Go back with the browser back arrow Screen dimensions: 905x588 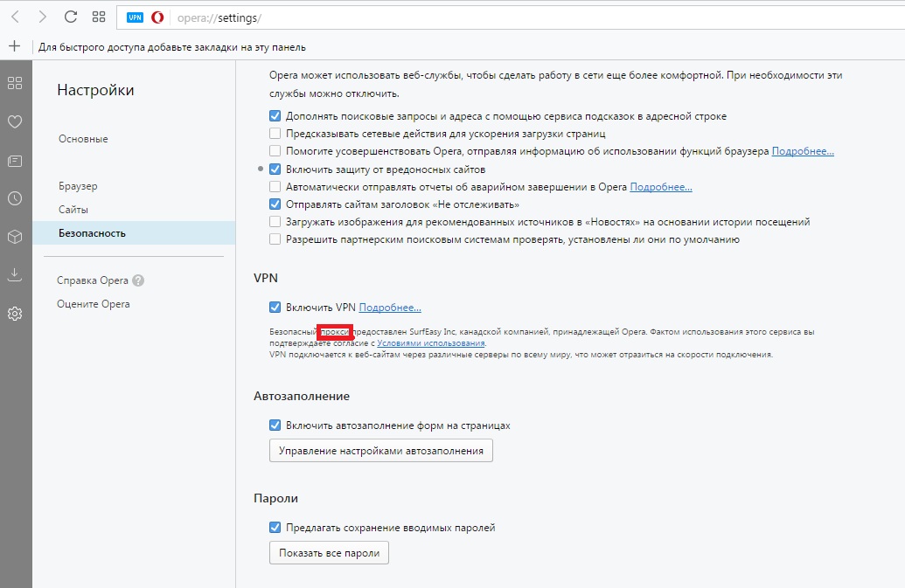coord(16,17)
